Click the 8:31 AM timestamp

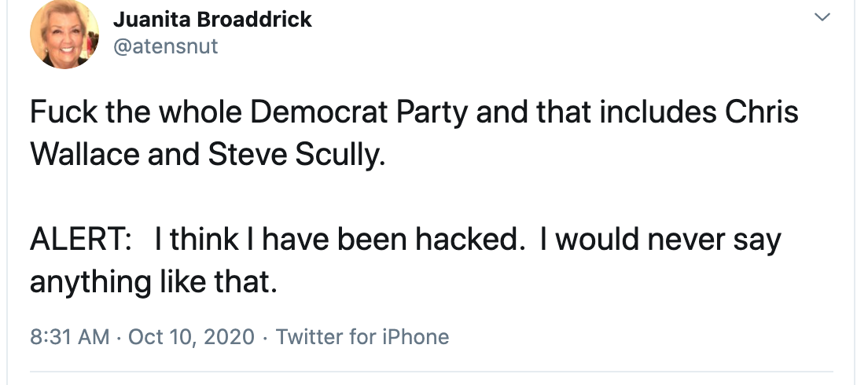click(69, 337)
